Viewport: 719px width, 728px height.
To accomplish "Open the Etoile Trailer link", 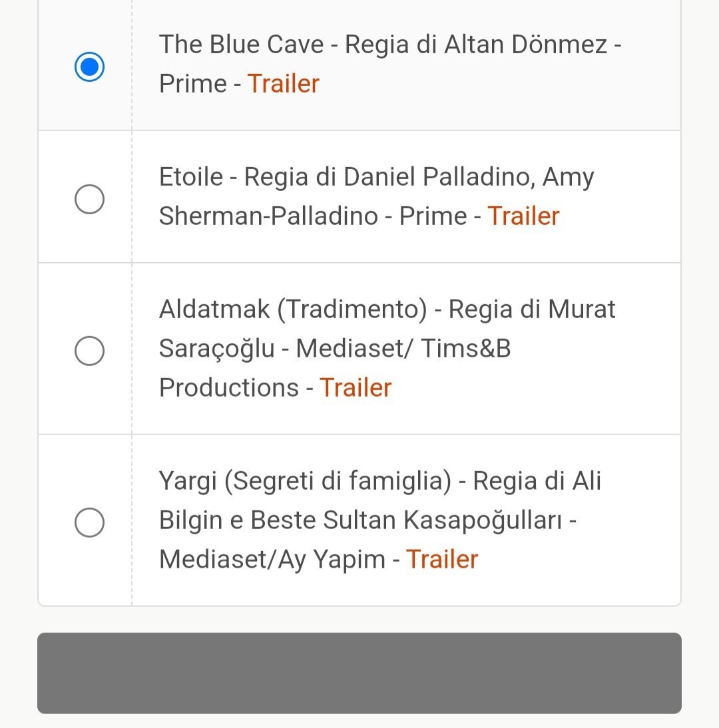I will click(x=523, y=216).
